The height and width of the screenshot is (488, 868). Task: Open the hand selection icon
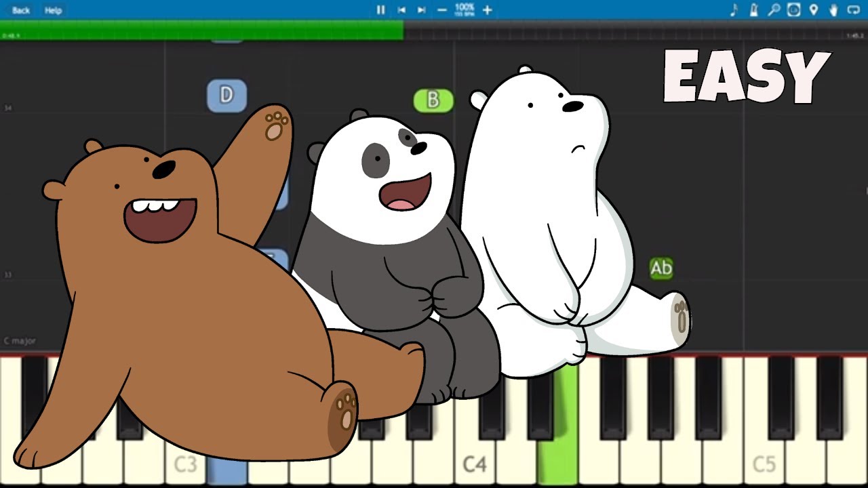[x=834, y=10]
